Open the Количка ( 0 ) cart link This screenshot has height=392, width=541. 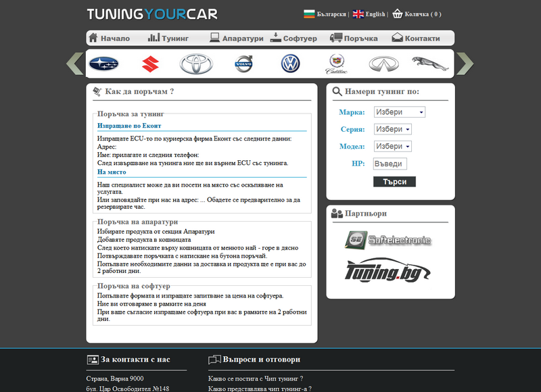click(423, 14)
